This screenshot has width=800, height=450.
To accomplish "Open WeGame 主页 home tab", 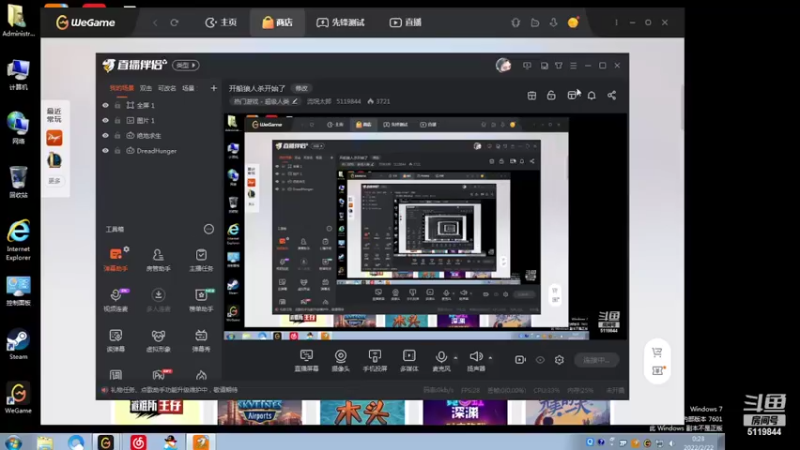I will point(221,22).
